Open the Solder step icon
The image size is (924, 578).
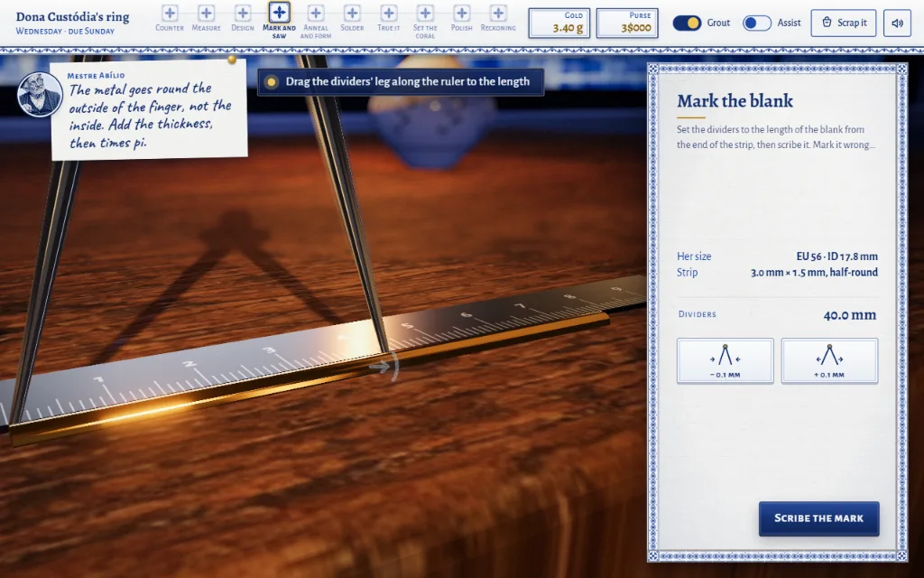coord(353,13)
